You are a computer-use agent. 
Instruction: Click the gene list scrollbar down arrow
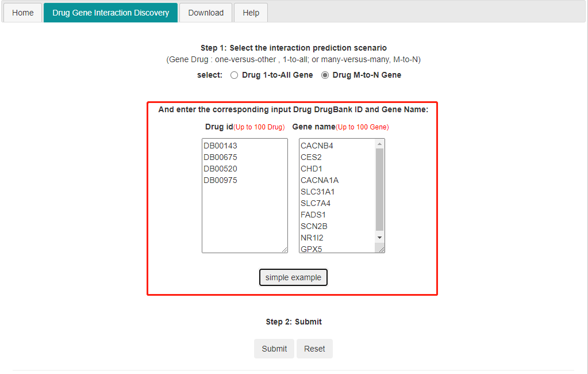tap(379, 238)
